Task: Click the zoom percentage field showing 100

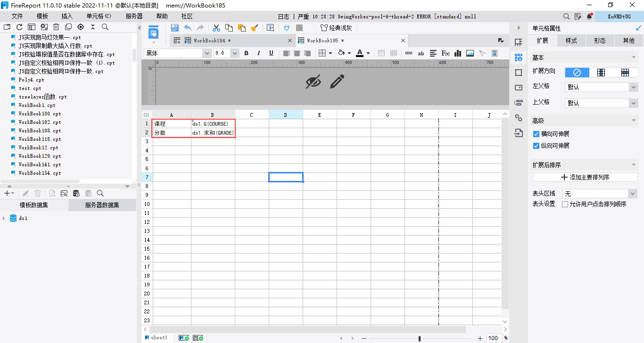Action: pyautogui.click(x=494, y=338)
